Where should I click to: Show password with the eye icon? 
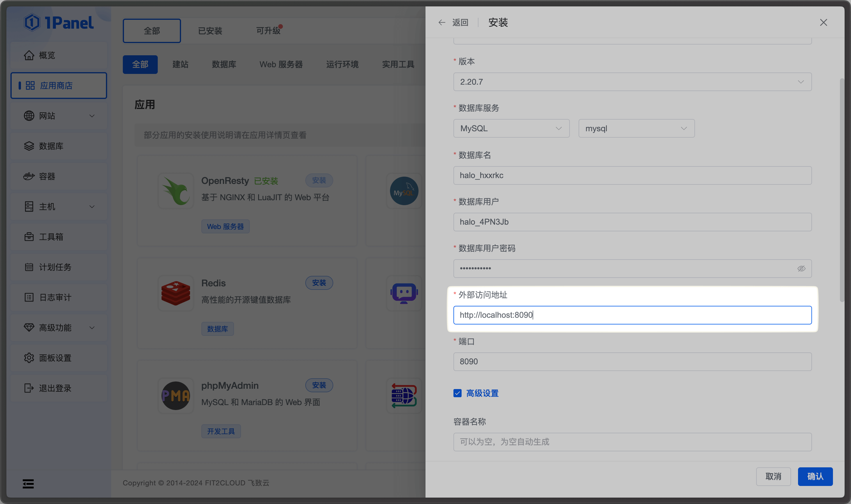point(801,268)
